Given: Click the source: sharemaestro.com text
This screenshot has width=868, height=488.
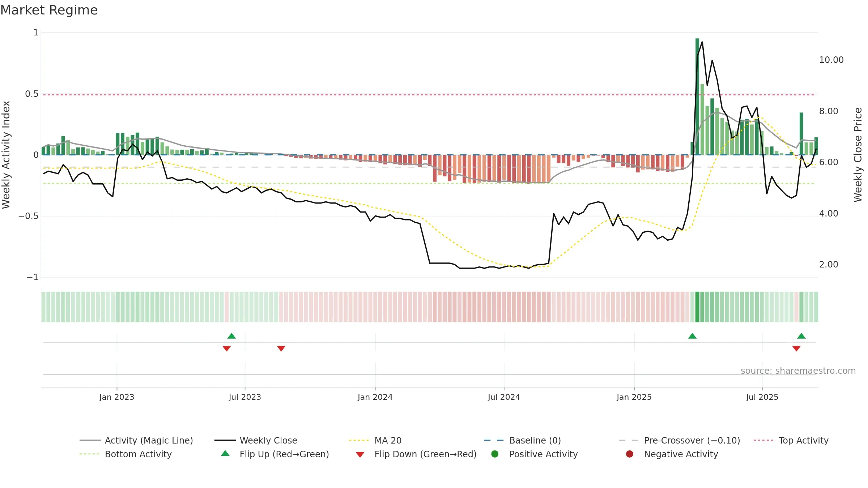Looking at the screenshot, I should pyautogui.click(x=798, y=371).
